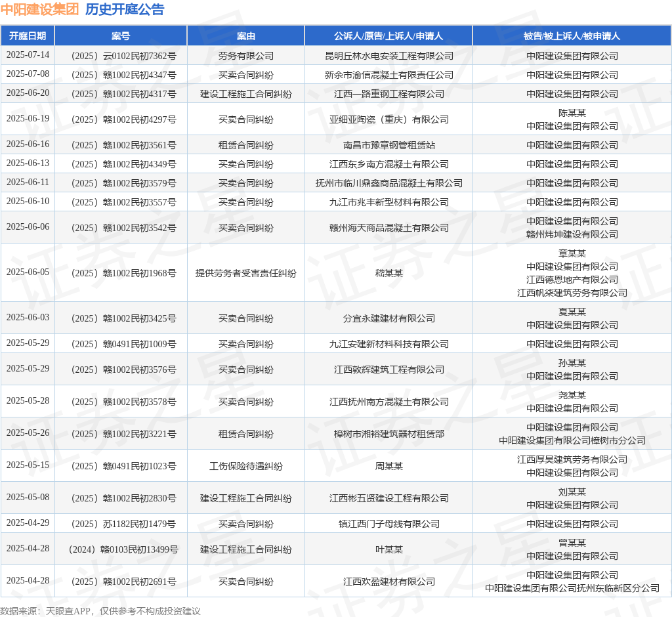Click the 历史开庭公告 heading
Image resolution: width=672 pixels, height=617 pixels.
point(125,9)
